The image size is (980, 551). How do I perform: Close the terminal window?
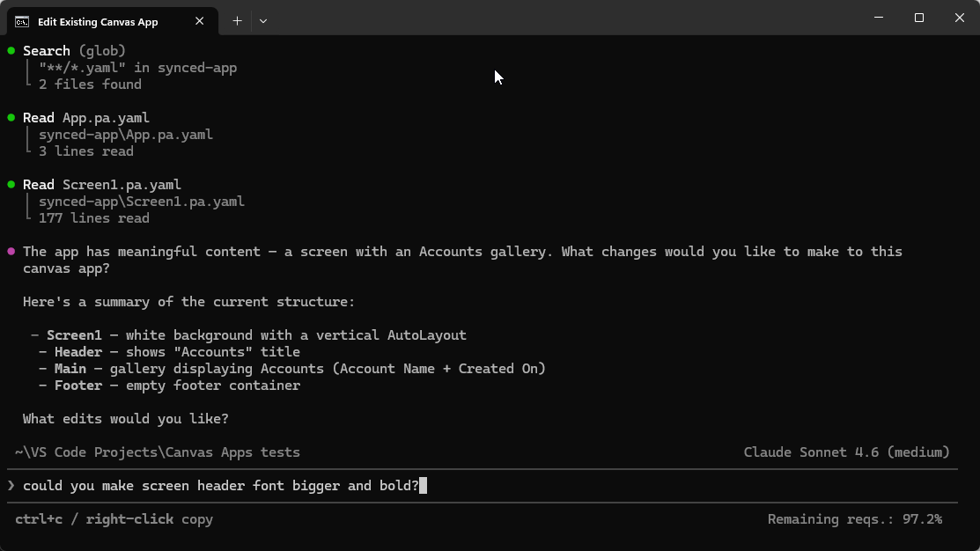(960, 18)
